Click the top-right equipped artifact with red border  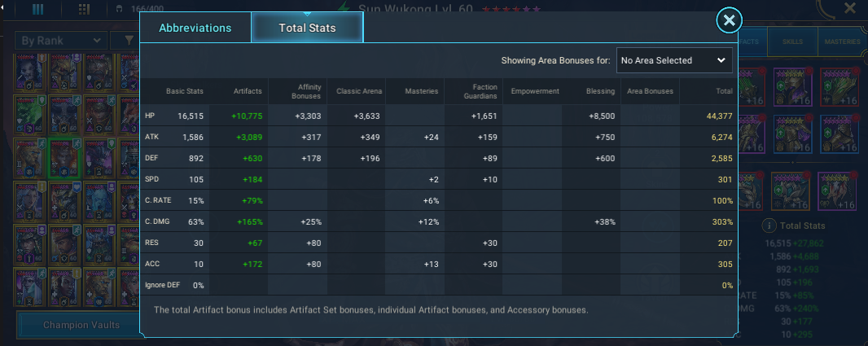[841, 87]
